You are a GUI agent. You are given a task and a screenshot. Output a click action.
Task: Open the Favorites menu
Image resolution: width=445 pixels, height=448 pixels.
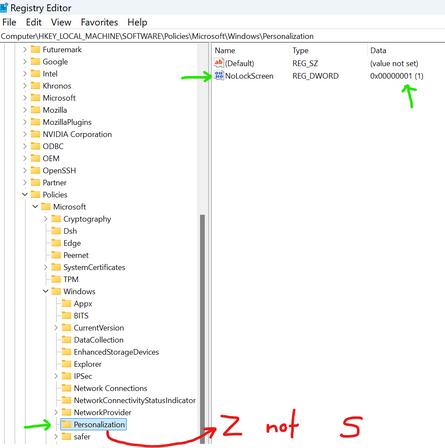[x=99, y=22]
